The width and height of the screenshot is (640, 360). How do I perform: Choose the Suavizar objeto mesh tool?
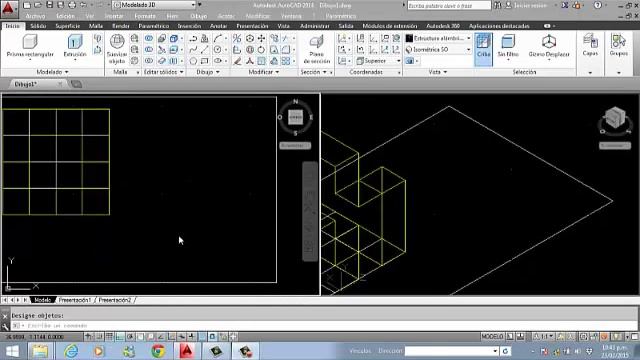point(117,49)
